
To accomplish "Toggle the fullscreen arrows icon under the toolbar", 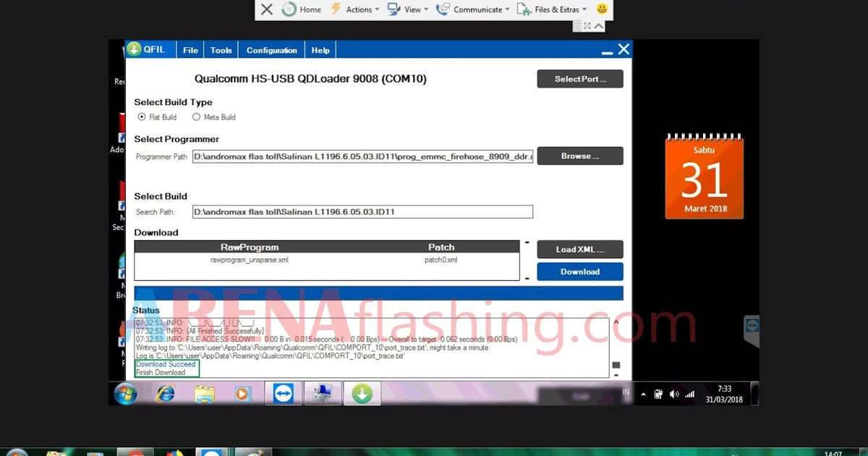I will tap(587, 26).
